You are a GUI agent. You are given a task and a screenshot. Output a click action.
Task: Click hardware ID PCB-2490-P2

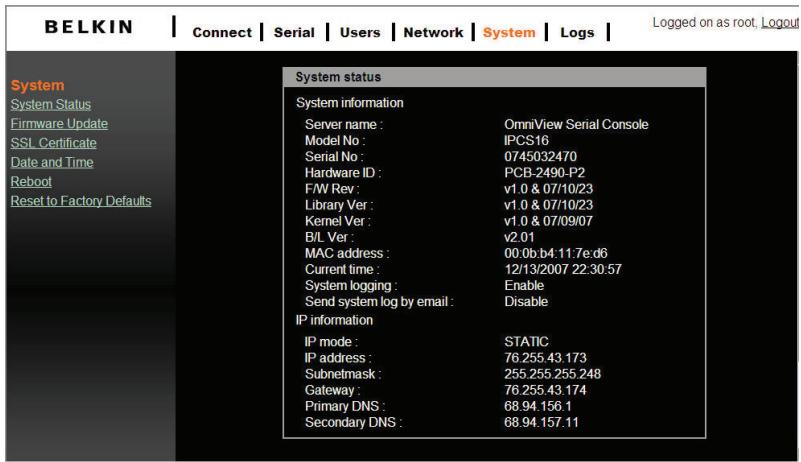tap(545, 173)
